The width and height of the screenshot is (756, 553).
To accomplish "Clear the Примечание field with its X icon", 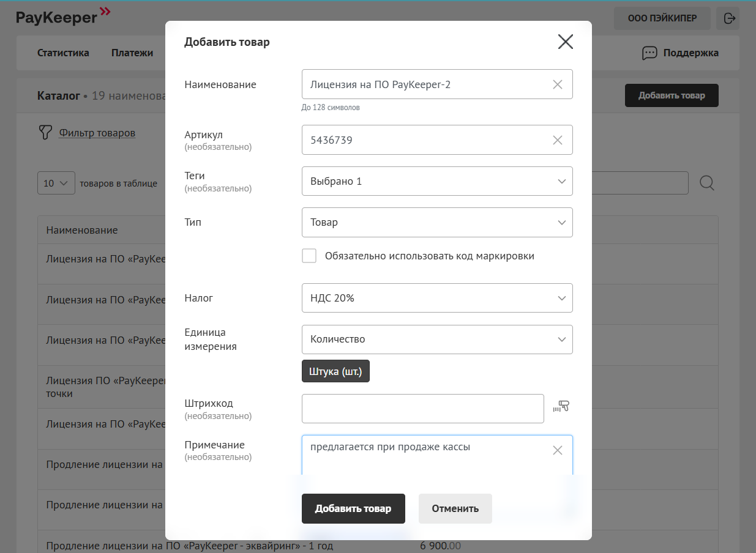I will tap(558, 450).
